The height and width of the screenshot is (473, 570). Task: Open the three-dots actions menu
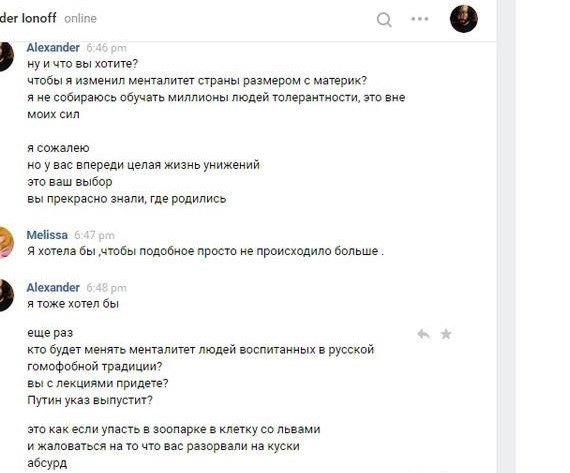(x=420, y=19)
